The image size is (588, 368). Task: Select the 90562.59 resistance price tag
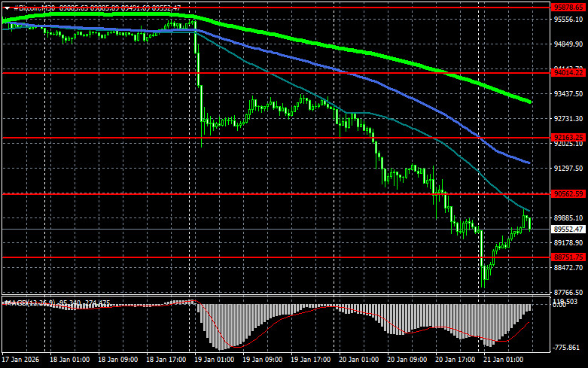(x=568, y=194)
